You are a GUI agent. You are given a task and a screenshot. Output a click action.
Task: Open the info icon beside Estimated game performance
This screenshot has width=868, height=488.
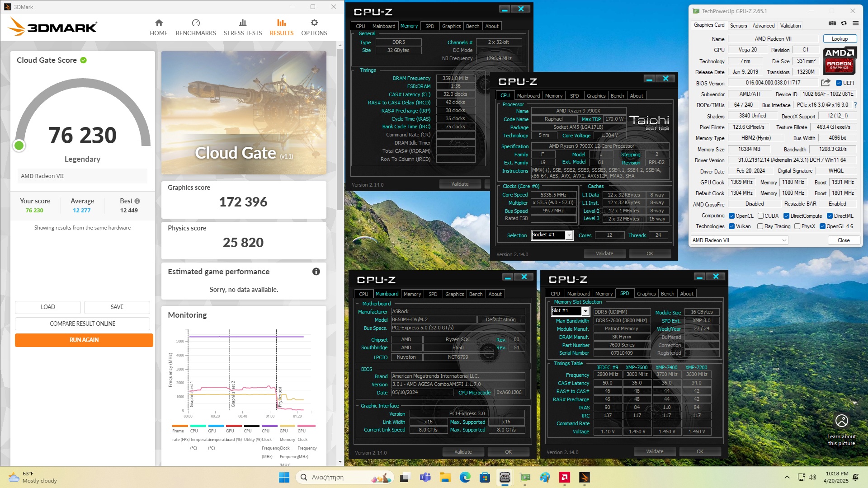(316, 272)
